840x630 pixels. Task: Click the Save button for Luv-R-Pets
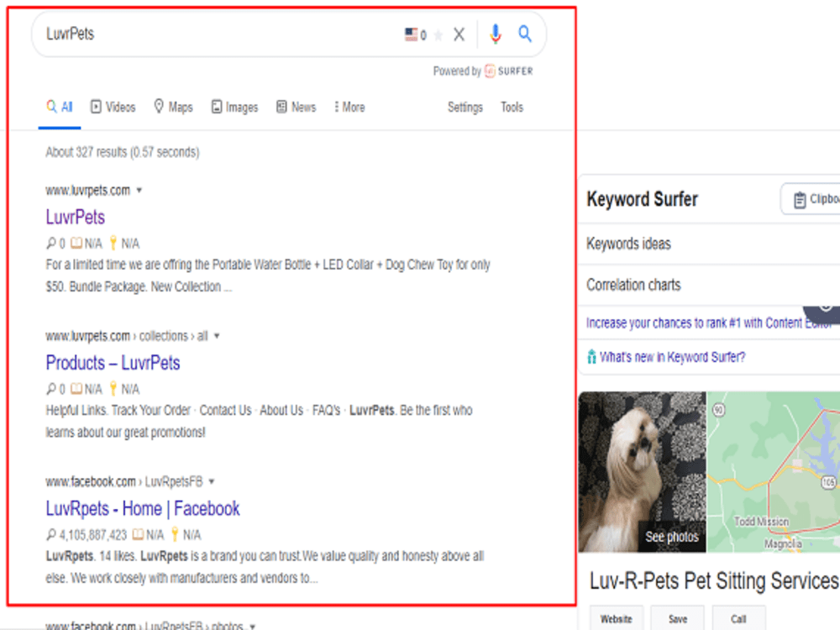pyautogui.click(x=678, y=619)
